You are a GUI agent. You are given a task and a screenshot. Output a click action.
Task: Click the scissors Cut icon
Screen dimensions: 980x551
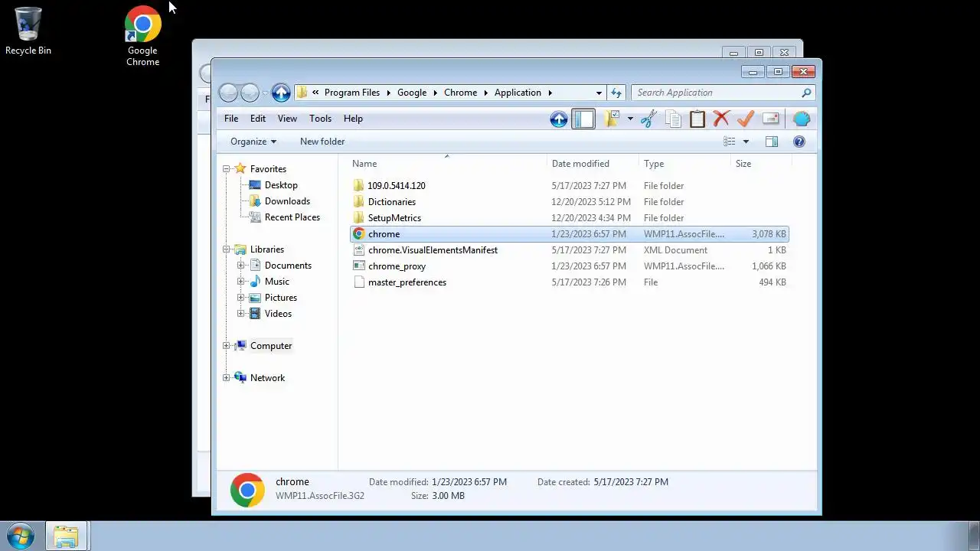click(649, 119)
